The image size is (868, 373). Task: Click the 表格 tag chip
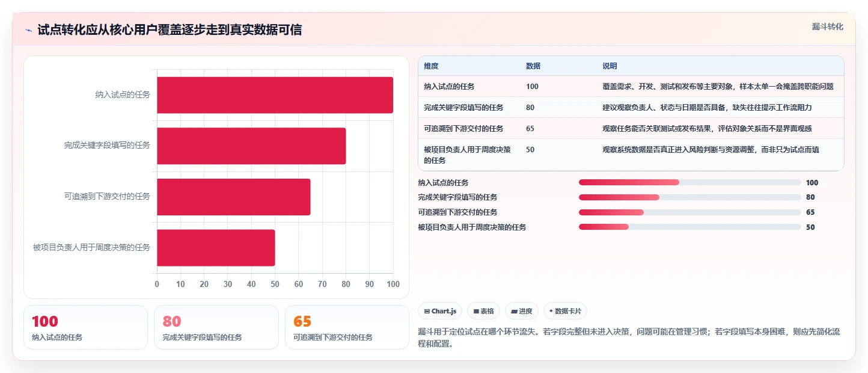tap(483, 311)
